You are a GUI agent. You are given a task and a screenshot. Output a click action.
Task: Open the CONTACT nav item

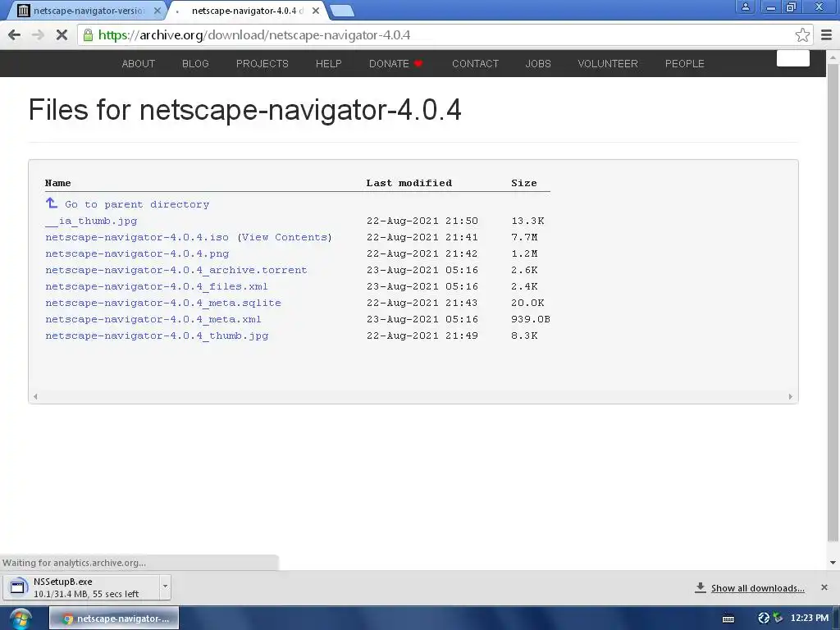[x=475, y=64]
